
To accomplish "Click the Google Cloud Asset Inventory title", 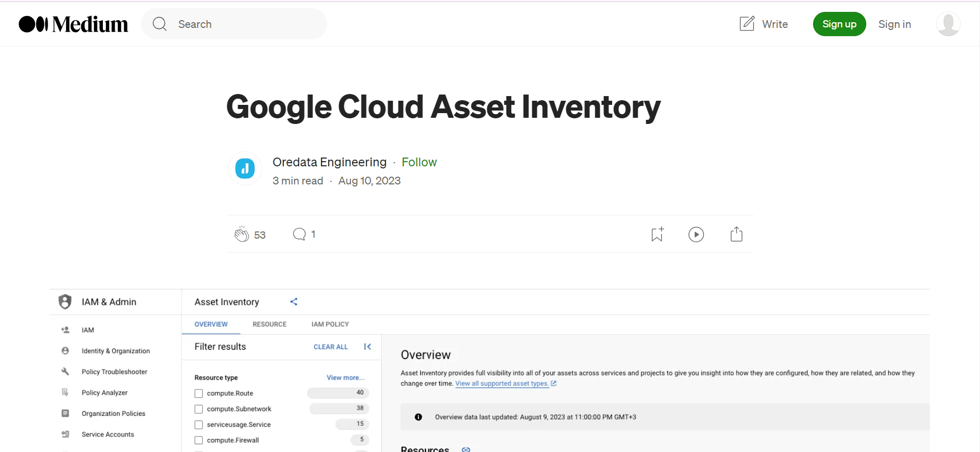I will (443, 106).
